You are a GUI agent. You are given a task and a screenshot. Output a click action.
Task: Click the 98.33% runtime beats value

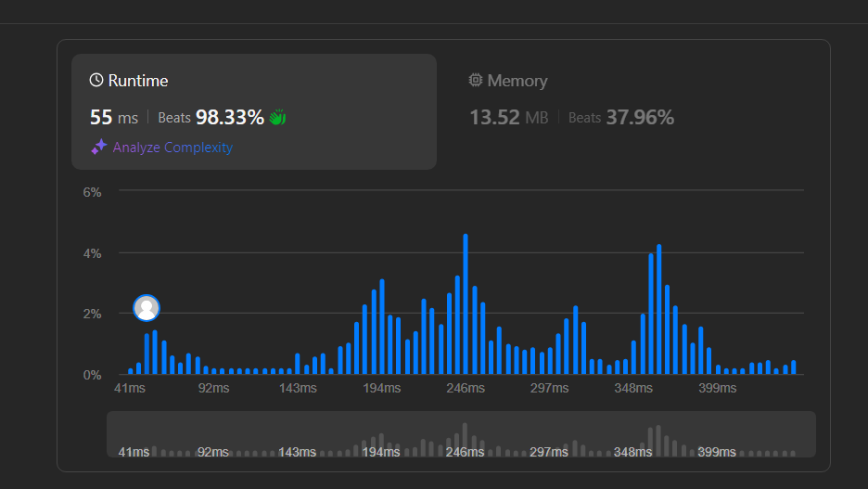230,118
